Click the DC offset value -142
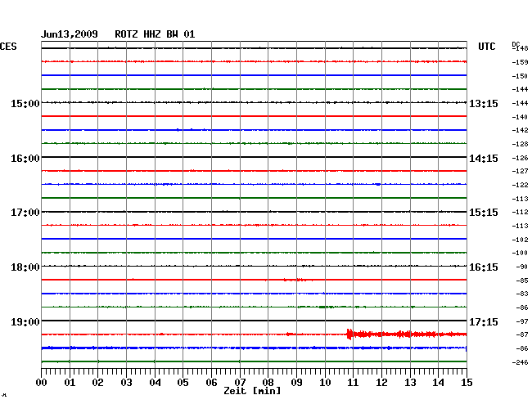 click(x=520, y=130)
